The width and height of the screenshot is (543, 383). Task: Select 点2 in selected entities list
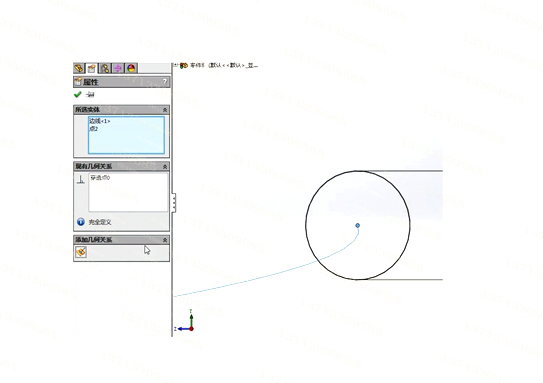pos(94,128)
